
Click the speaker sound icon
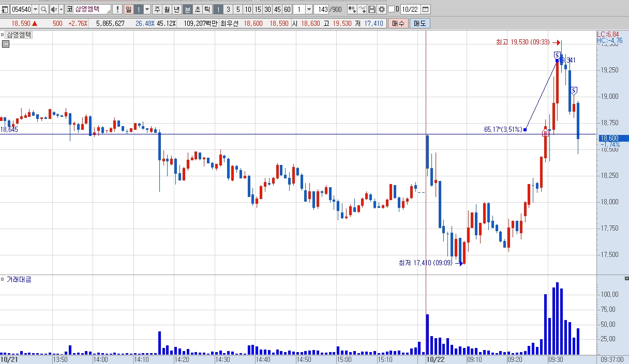coord(54,9)
